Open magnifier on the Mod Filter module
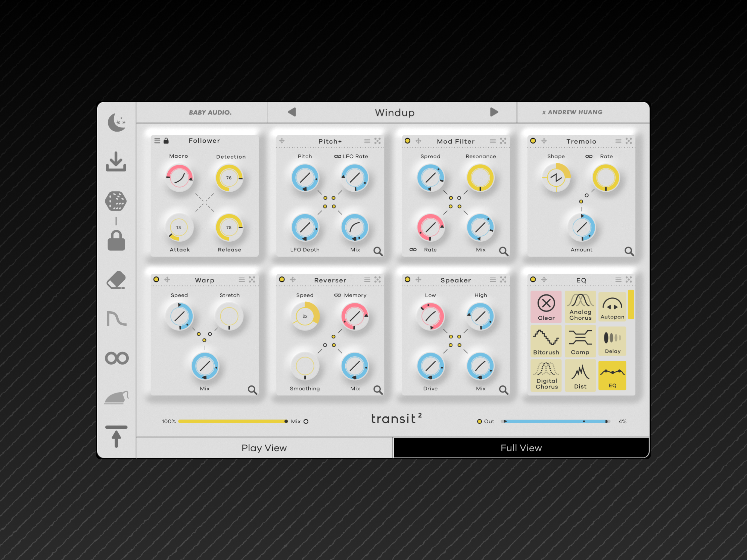Viewport: 747px width, 560px height. tap(504, 251)
